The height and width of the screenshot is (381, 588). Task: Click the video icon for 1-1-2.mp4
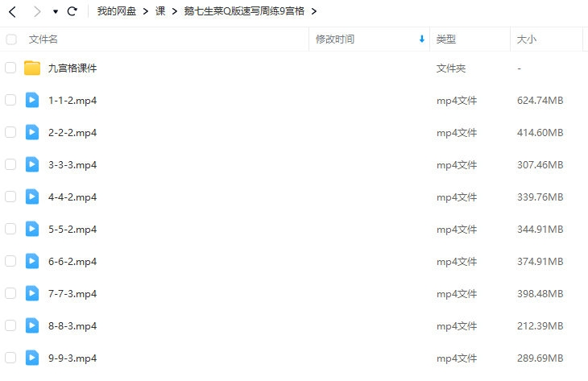point(32,100)
